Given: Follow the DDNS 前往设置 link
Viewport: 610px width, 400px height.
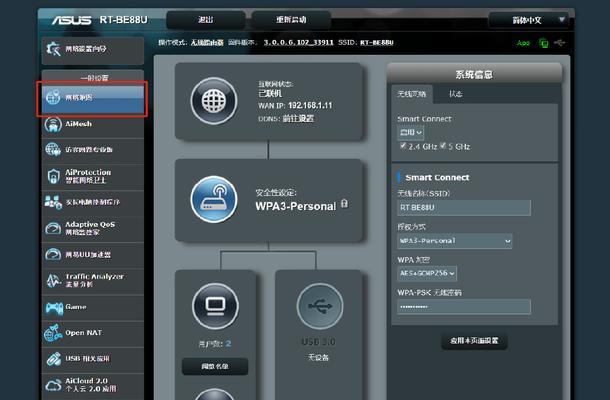Looking at the screenshot, I should coord(298,119).
